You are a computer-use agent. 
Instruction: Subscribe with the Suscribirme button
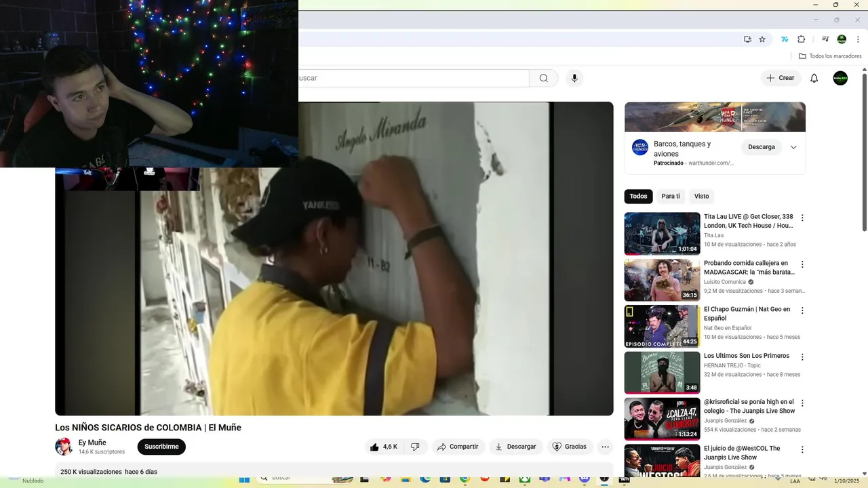coord(161,447)
